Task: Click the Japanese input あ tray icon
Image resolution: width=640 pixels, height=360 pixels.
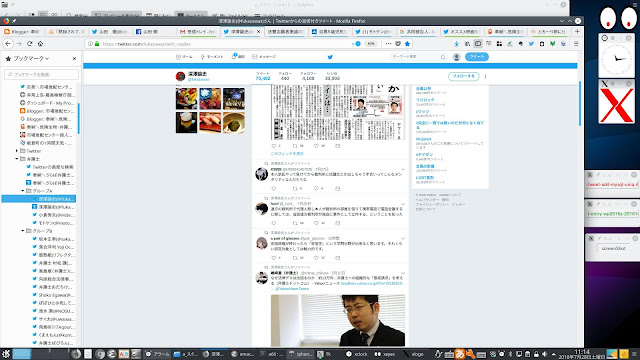Action: (460, 354)
